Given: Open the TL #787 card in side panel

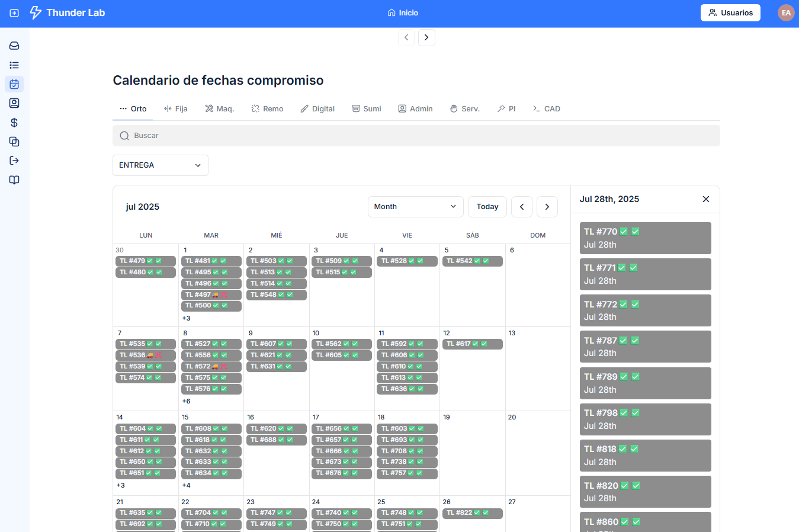Looking at the screenshot, I should pyautogui.click(x=646, y=347).
